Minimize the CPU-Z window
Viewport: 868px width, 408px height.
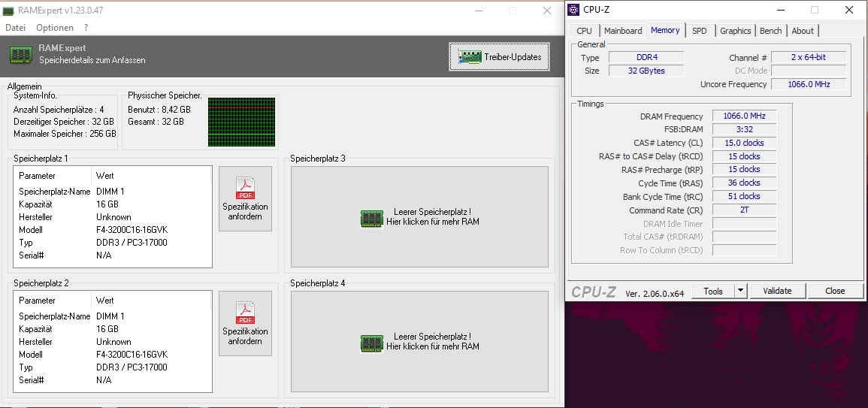(x=781, y=10)
